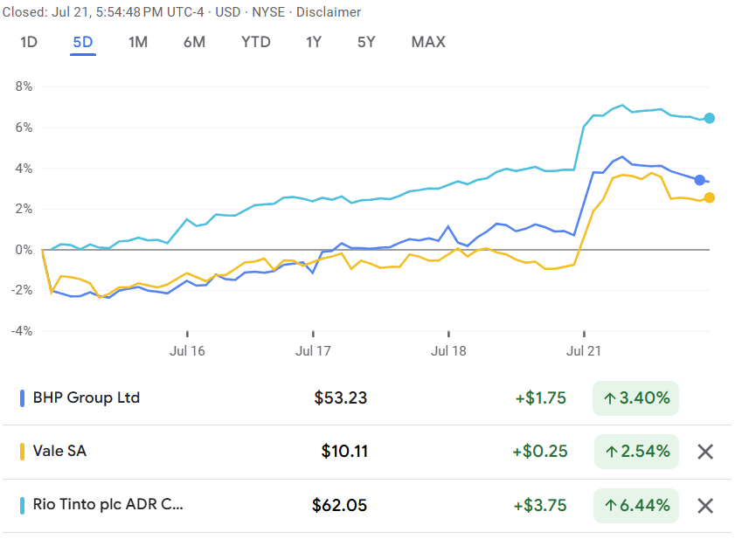This screenshot has height=539, width=756.
Task: Click the +$0.25 change value
Action: (540, 452)
